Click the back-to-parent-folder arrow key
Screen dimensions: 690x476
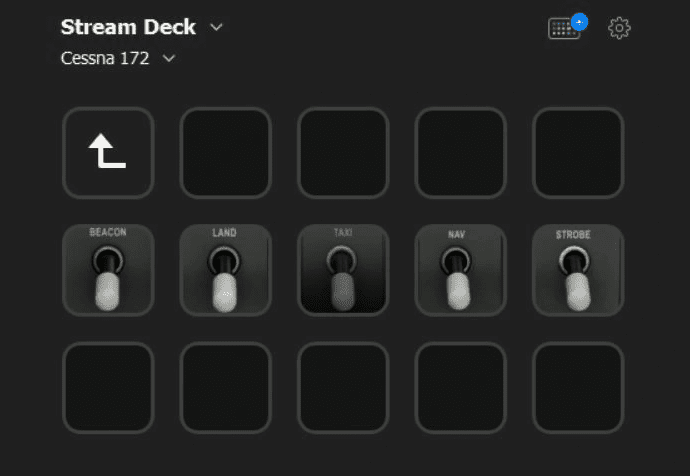[108, 153]
